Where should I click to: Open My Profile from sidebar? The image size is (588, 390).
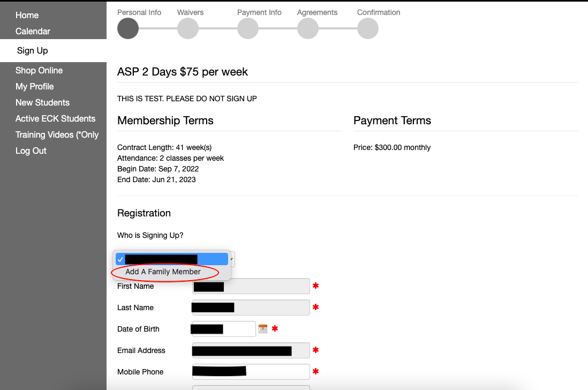(x=34, y=87)
